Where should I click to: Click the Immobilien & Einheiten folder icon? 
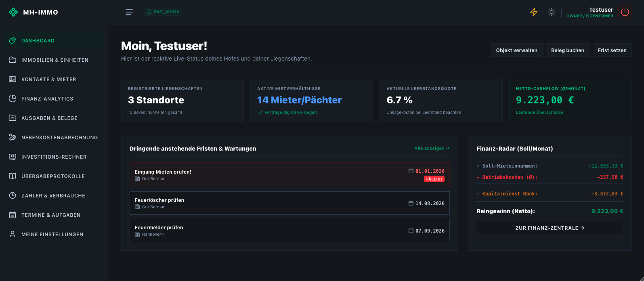[13, 60]
